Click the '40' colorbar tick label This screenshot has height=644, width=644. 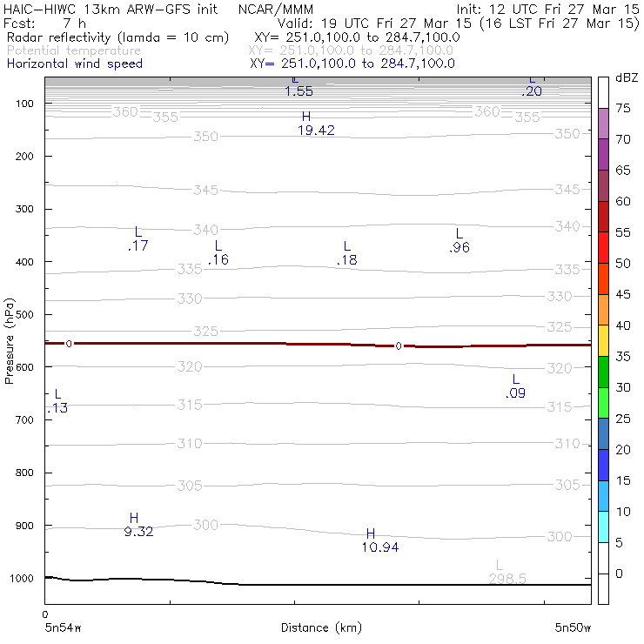pyautogui.click(x=622, y=325)
